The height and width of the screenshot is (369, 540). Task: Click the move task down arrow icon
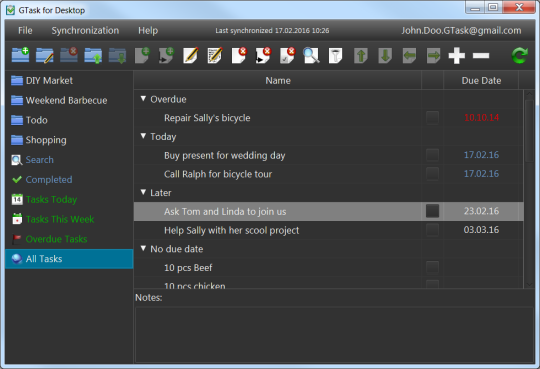385,55
